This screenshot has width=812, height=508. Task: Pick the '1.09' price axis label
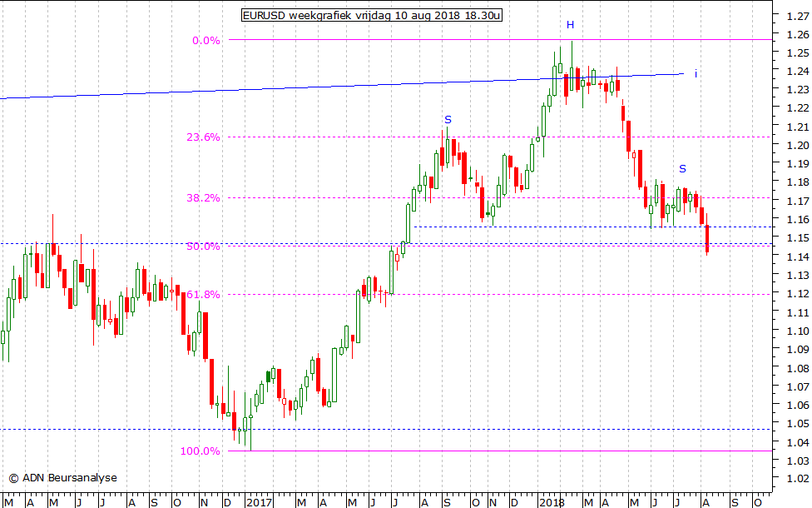coord(798,350)
